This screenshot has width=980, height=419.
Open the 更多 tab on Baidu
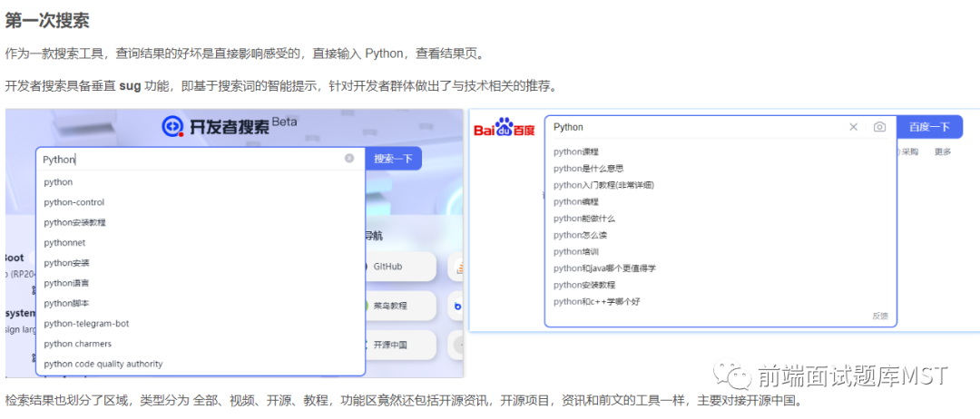click(943, 151)
